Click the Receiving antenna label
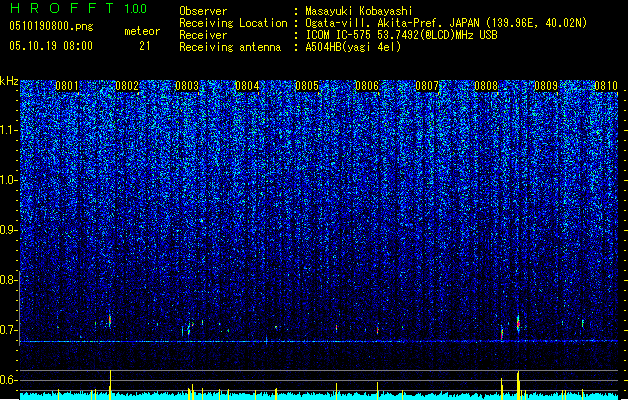Image resolution: width=629 pixels, height=400 pixels. pyautogui.click(x=230, y=47)
